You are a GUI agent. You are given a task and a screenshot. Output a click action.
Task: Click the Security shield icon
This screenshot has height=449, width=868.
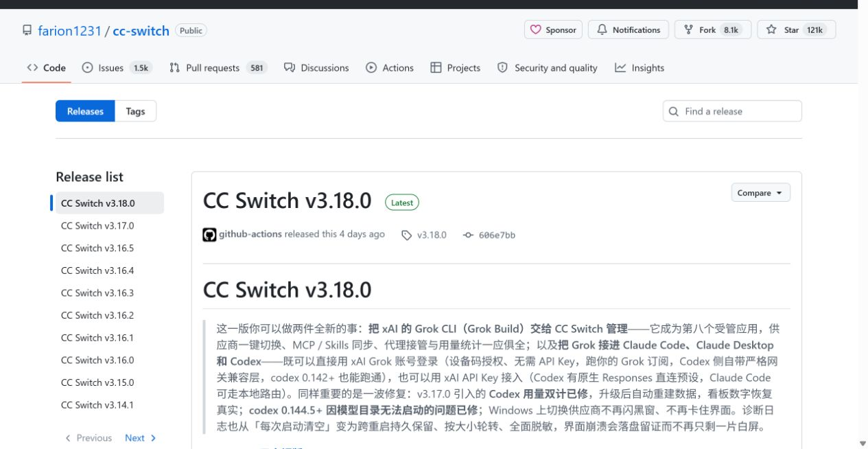click(x=502, y=67)
